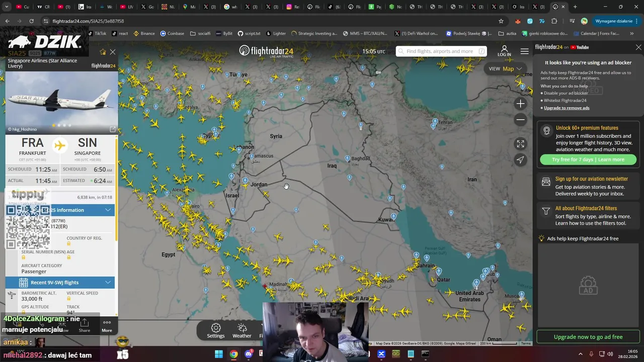This screenshot has height=362, width=644.
Task: Open the ByBit bookmark
Action: 224,34
